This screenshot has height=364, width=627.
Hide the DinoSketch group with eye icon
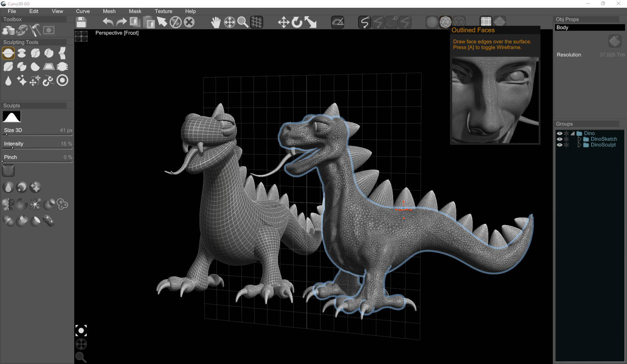[560, 139]
